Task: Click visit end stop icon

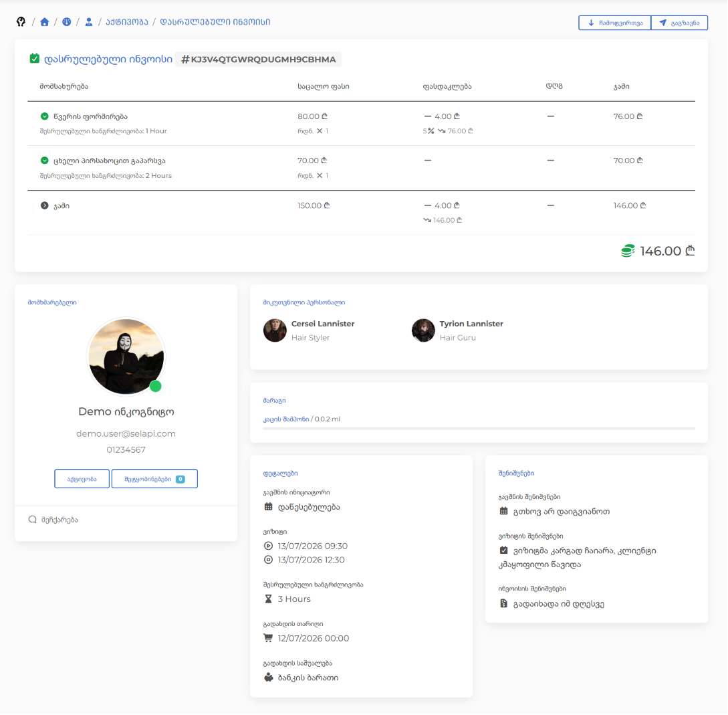Action: coord(268,560)
